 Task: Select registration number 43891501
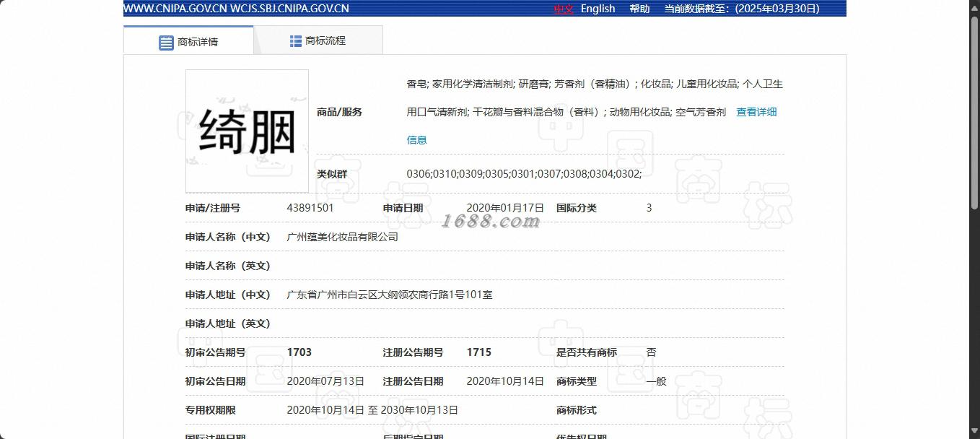click(310, 208)
